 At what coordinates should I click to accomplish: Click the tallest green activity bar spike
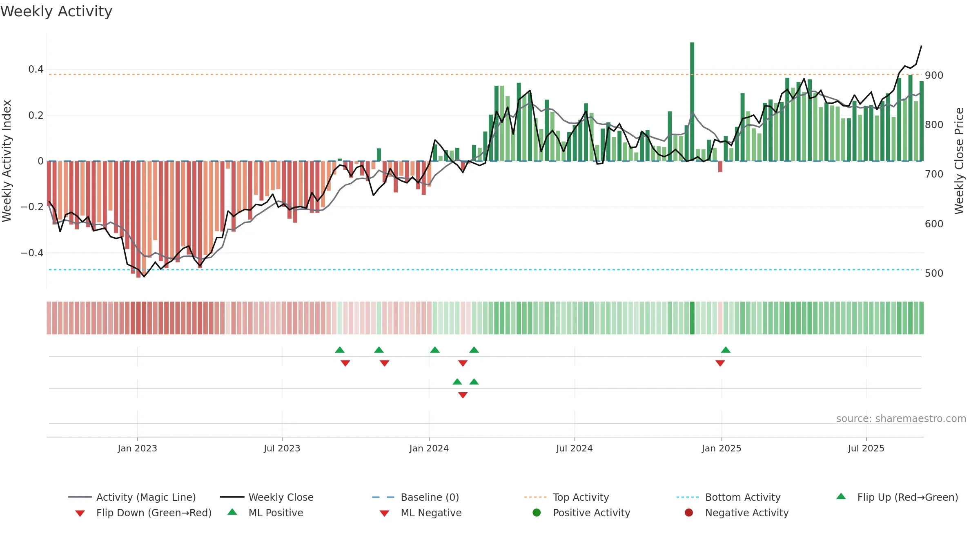tap(692, 102)
